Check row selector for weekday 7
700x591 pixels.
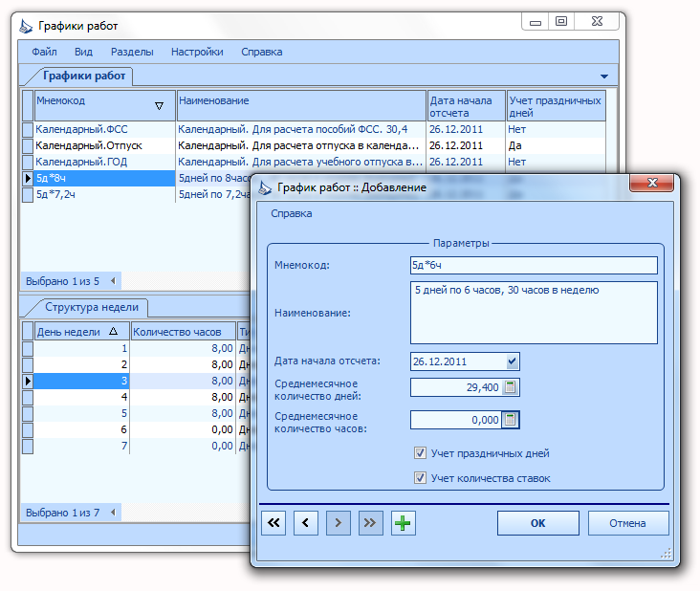pyautogui.click(x=28, y=446)
